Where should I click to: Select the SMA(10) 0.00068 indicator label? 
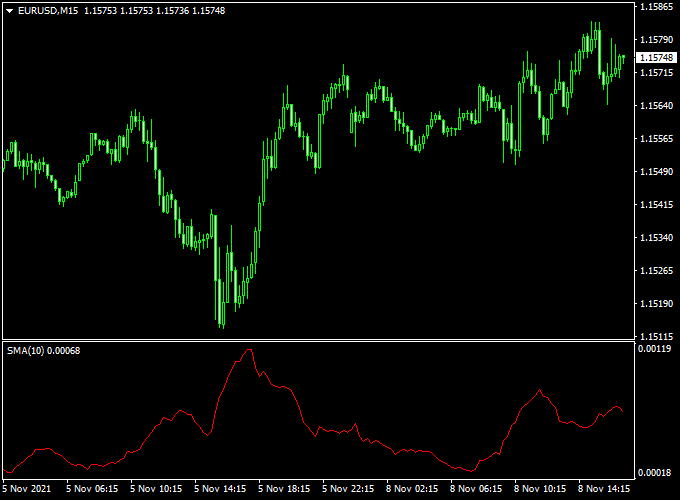point(43,350)
